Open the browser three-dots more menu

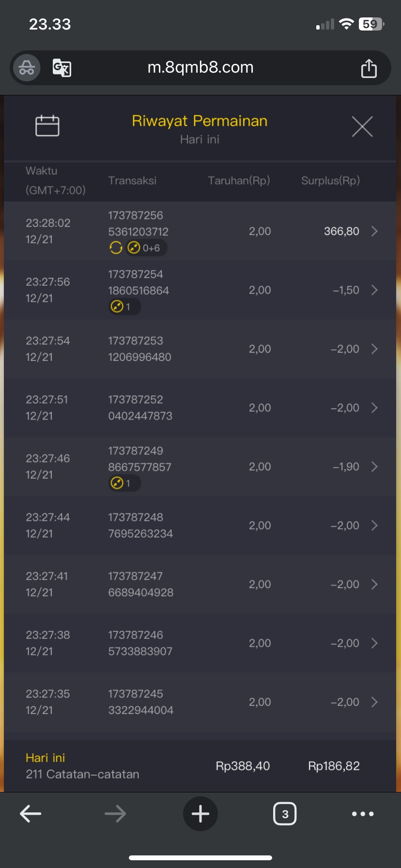(363, 814)
